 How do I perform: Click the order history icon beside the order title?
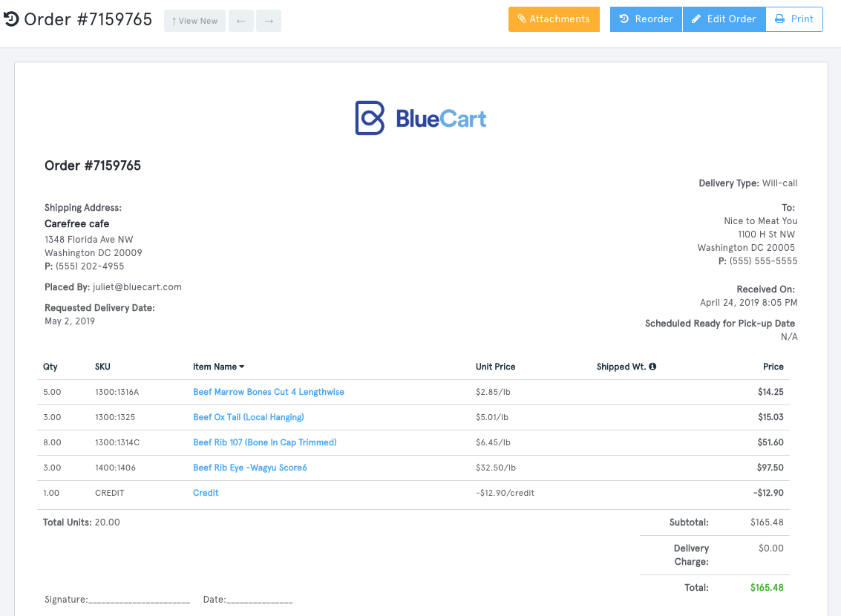click(x=10, y=19)
